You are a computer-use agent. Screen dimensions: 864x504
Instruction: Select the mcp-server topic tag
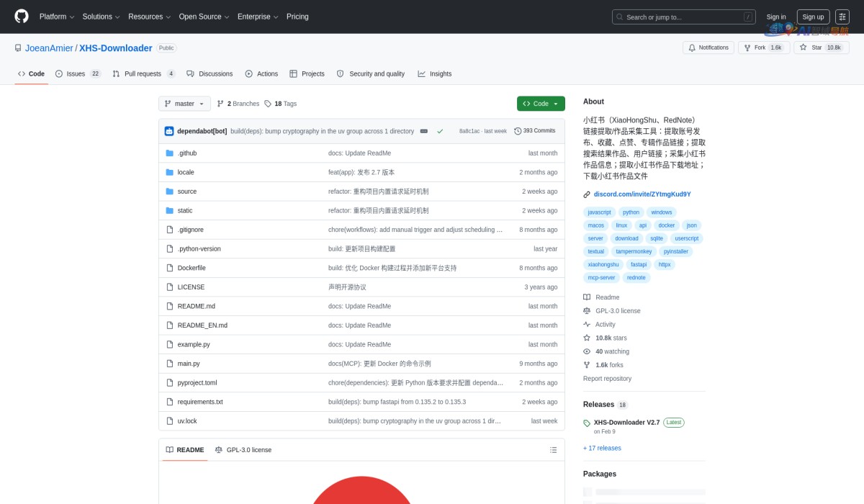coord(601,277)
